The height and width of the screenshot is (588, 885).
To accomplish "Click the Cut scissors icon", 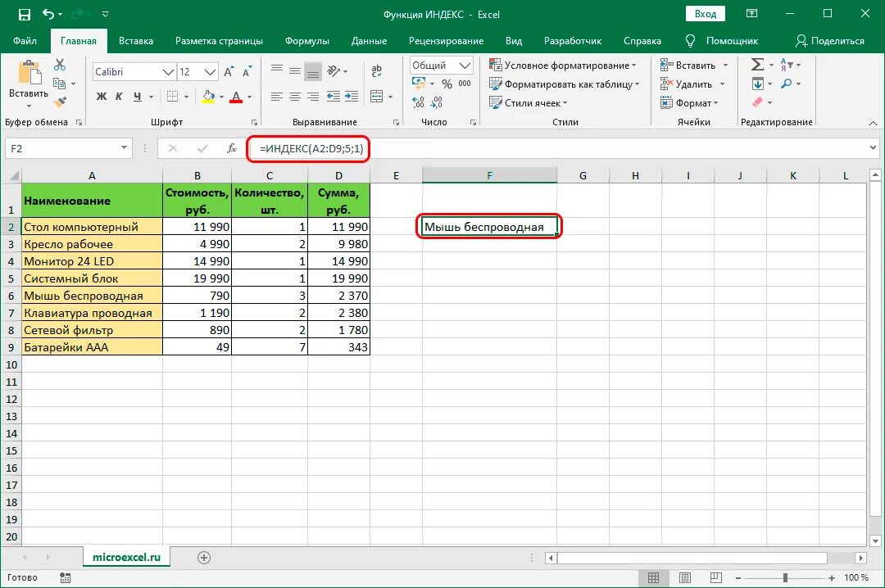I will point(60,65).
